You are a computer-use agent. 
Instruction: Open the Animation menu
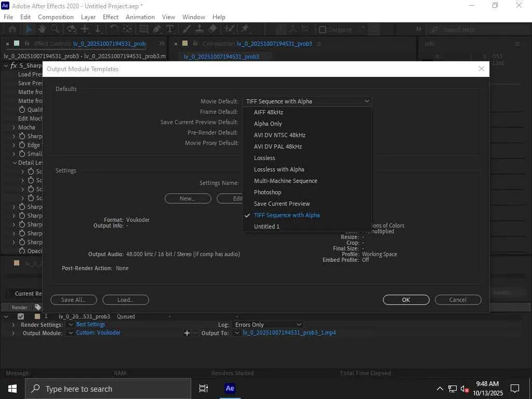coord(140,17)
